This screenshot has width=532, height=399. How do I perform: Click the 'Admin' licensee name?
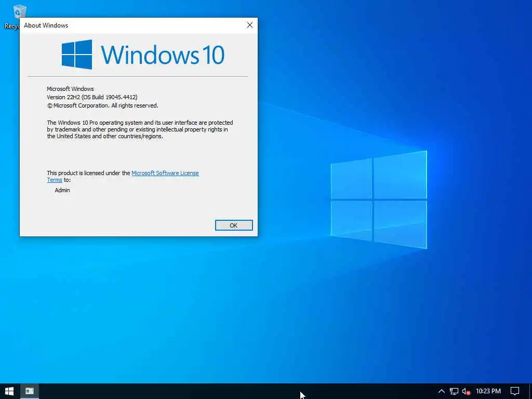(x=62, y=190)
